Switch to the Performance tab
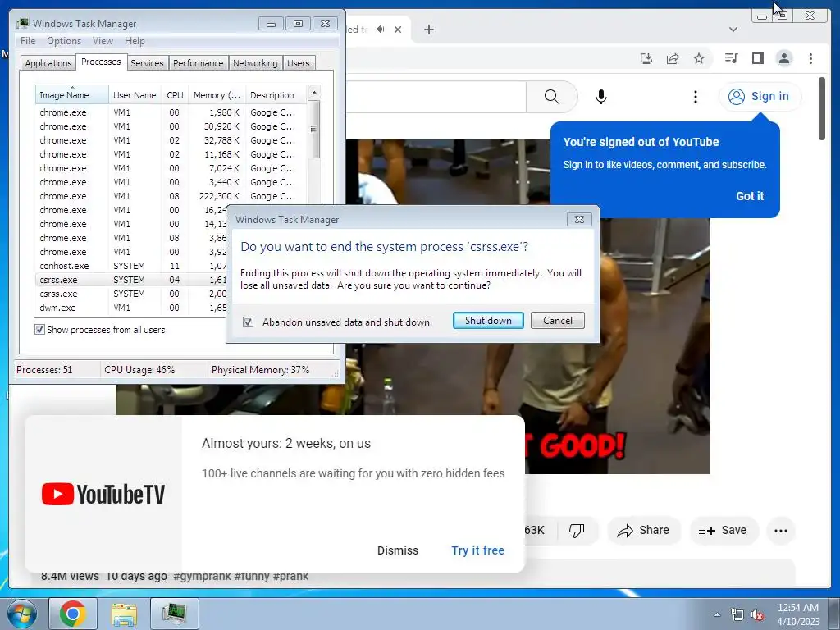This screenshot has height=630, width=840. point(198,63)
